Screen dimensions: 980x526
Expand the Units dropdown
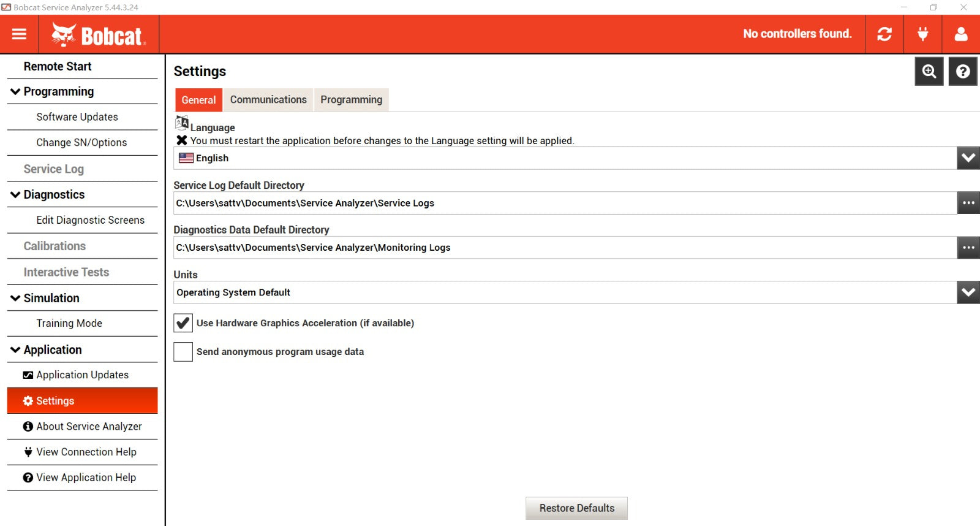pos(968,292)
